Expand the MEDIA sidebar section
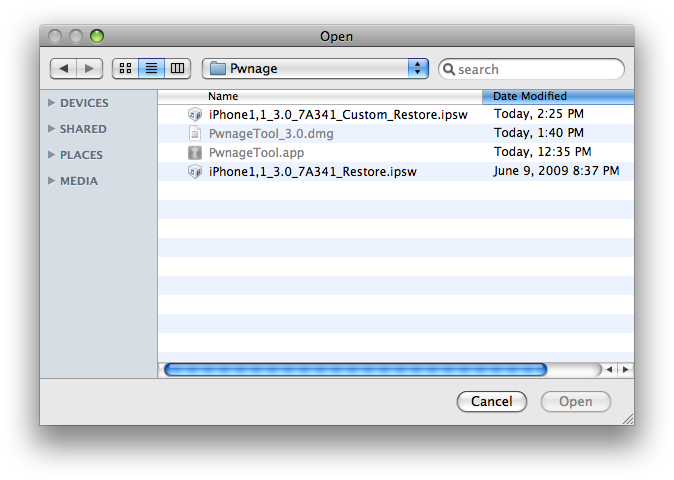The width and height of the screenshot is (674, 480). [52, 180]
